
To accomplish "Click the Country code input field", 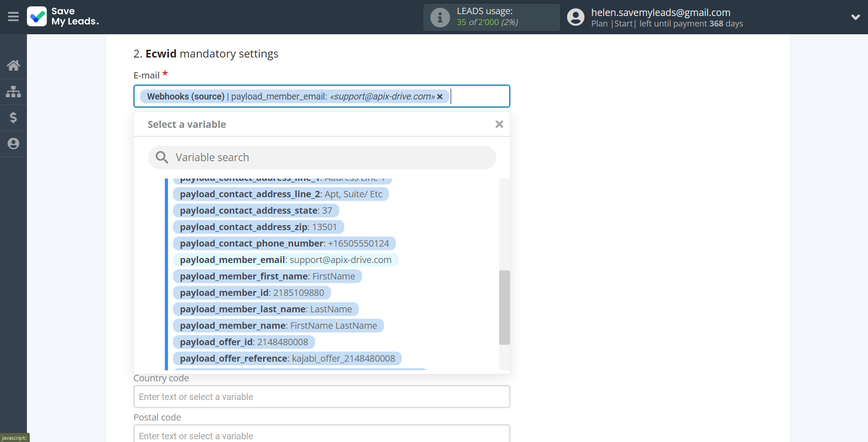I will [321, 397].
